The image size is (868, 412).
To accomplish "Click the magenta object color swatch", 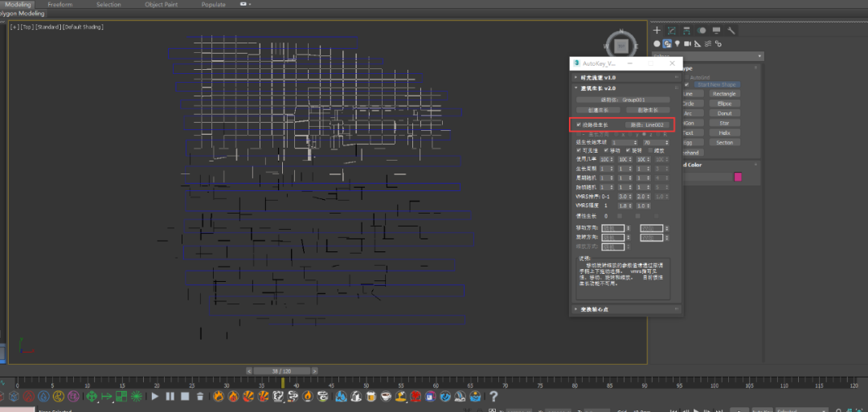I will pyautogui.click(x=737, y=177).
